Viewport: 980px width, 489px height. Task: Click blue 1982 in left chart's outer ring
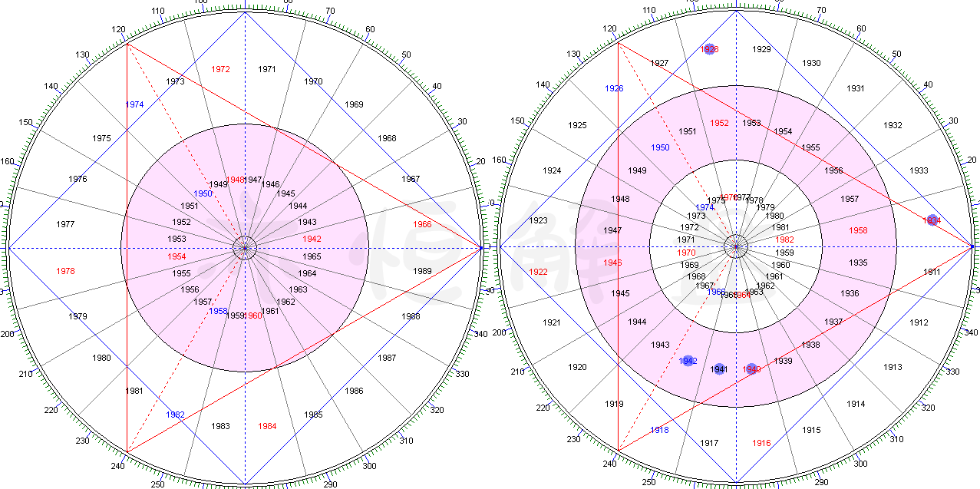[175, 415]
